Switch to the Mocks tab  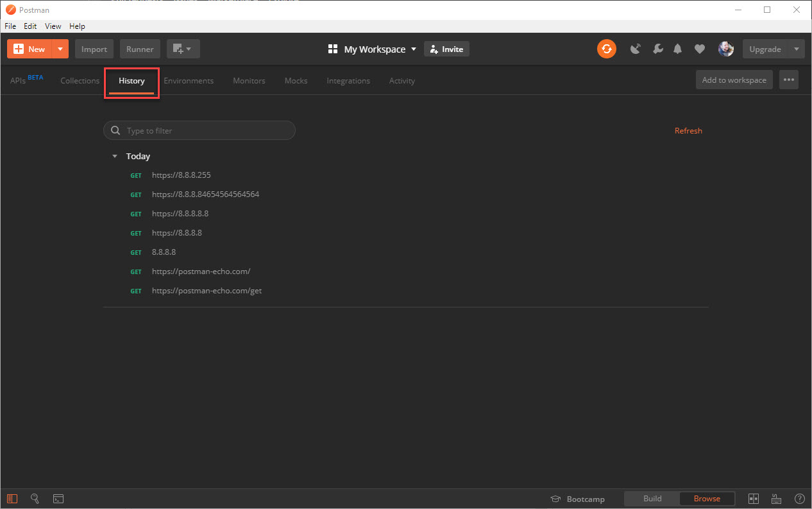pos(296,81)
